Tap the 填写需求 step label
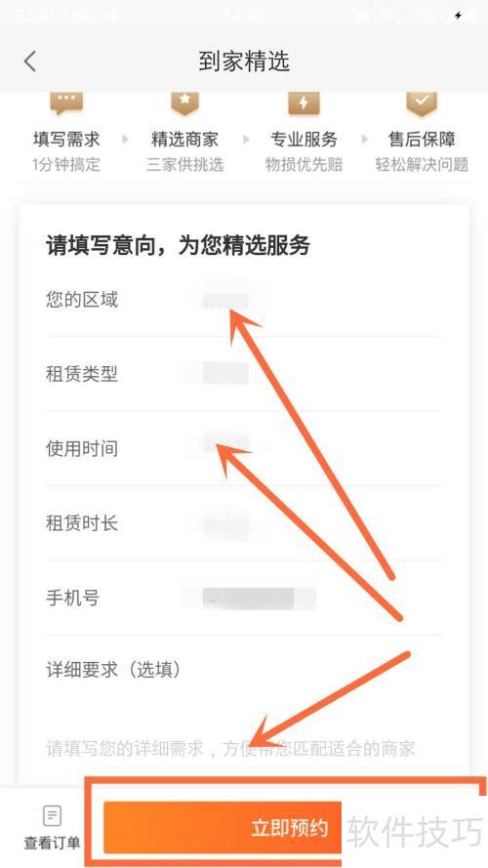 tap(66, 139)
